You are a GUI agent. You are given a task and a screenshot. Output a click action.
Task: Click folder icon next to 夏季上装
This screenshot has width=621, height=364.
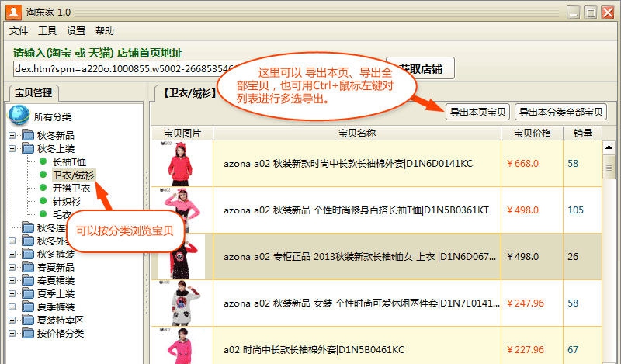tap(28, 293)
